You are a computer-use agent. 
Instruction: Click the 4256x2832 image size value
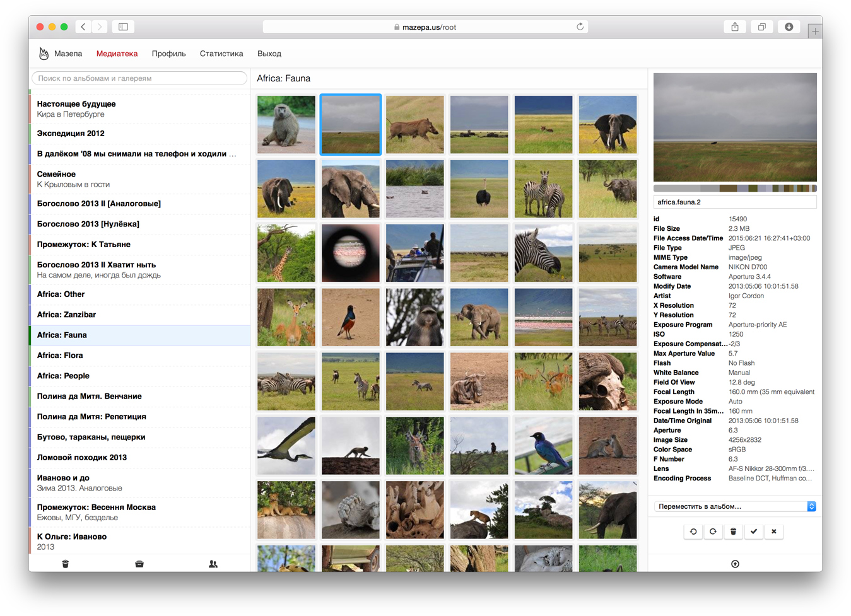[745, 440]
